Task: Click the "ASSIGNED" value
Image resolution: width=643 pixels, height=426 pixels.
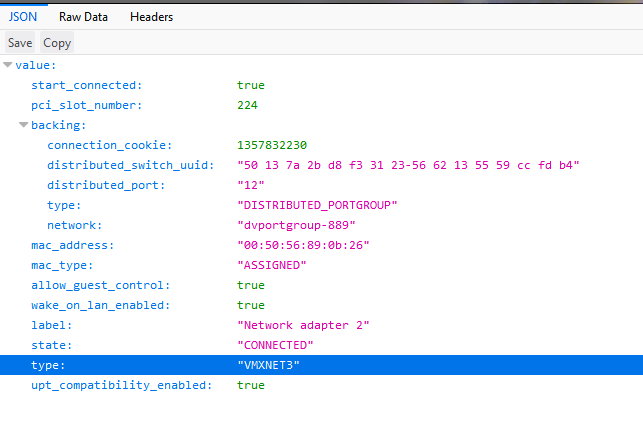Action: click(272, 265)
